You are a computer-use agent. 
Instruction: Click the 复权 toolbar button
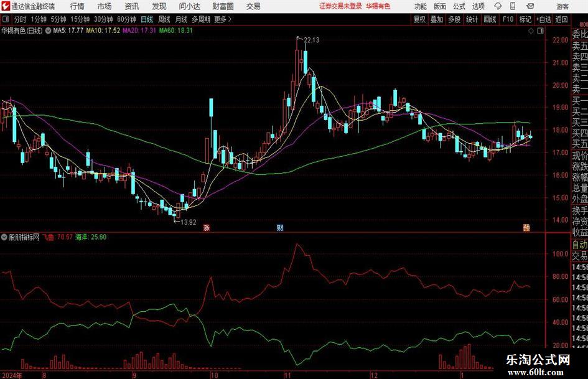click(x=419, y=19)
